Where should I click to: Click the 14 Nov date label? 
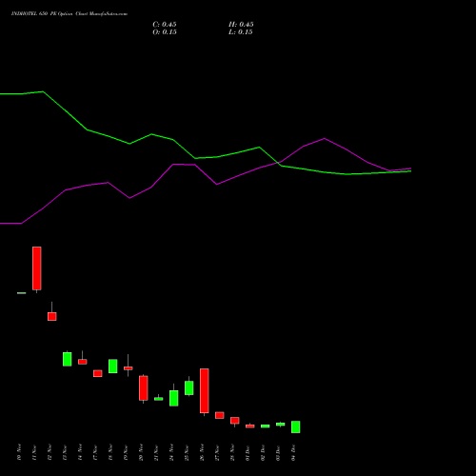(80, 452)
